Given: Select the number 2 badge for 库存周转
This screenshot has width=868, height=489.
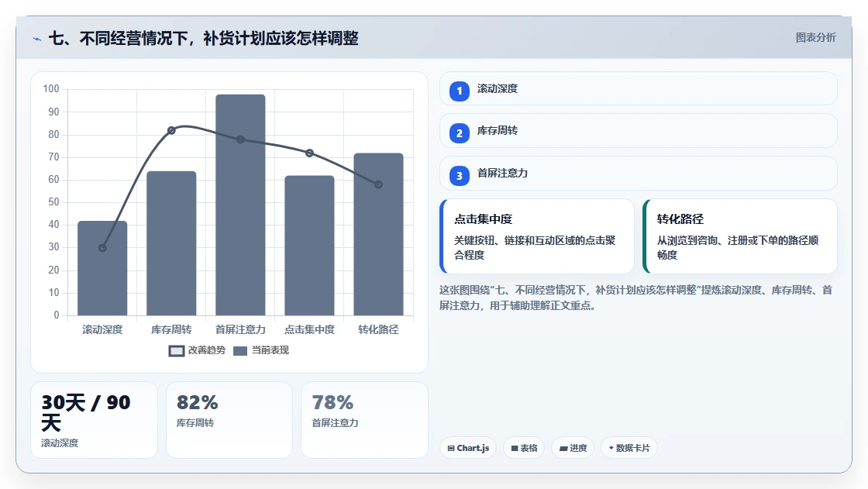Looking at the screenshot, I should pos(459,133).
